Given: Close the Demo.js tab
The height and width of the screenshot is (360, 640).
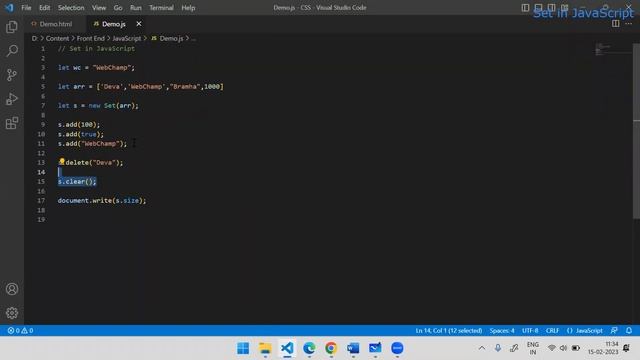Looking at the screenshot, I should (x=139, y=24).
